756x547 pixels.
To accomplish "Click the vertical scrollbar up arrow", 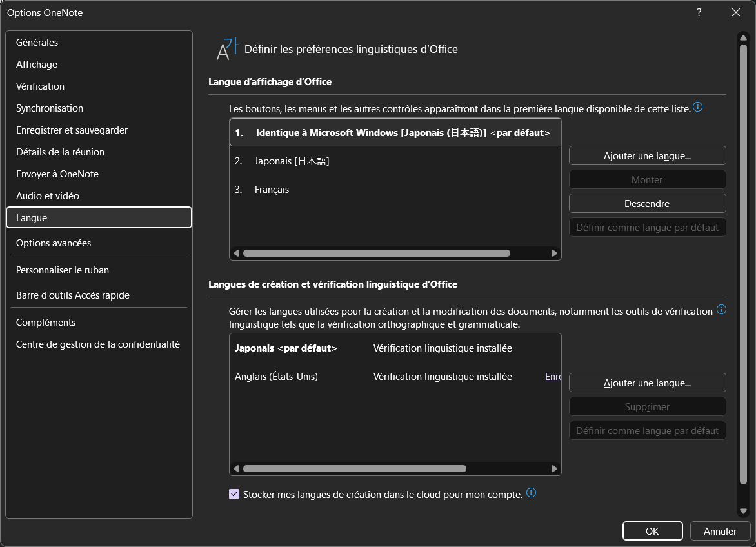I will 743,37.
